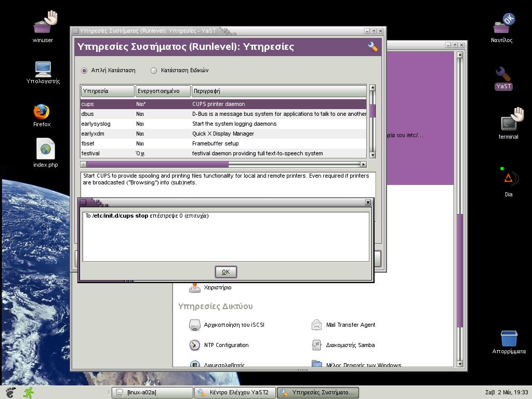Screen dimensions: 532x399
Task: Select the festival service row
Action: point(223,153)
